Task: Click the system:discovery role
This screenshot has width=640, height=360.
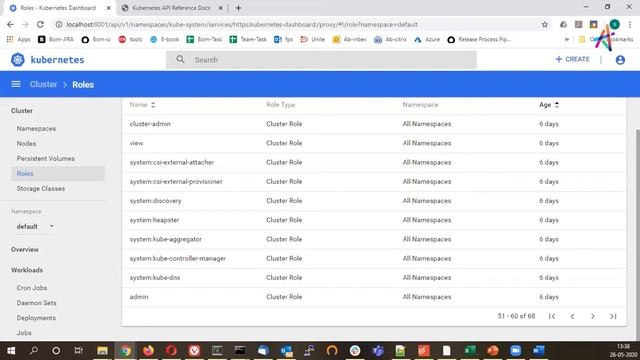Action: [x=156, y=201]
